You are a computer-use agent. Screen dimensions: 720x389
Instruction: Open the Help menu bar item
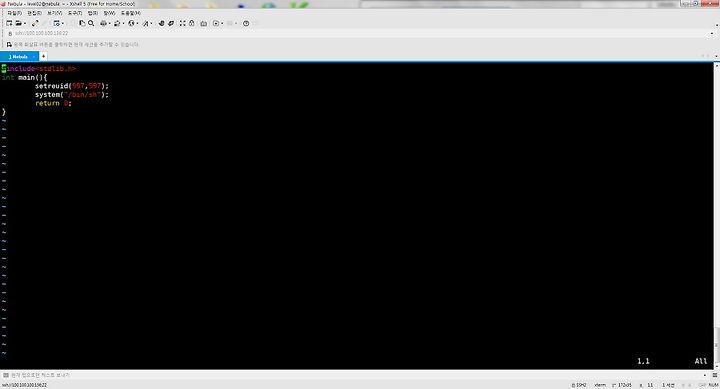(131, 13)
